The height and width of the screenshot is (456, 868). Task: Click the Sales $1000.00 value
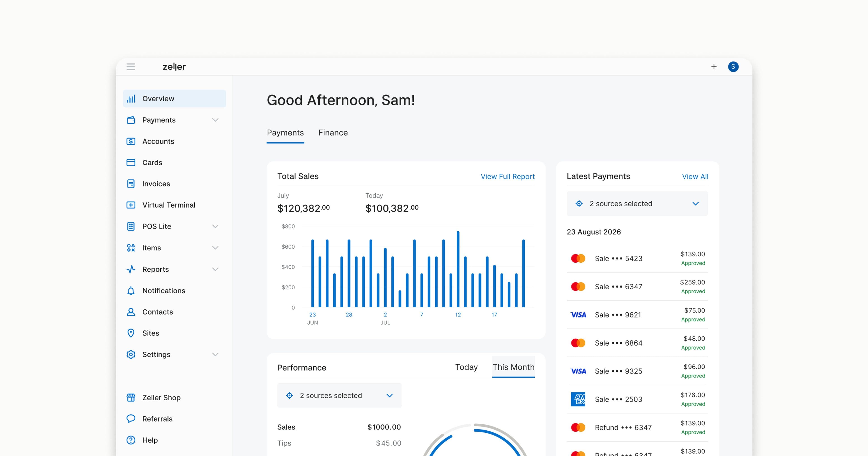click(384, 427)
